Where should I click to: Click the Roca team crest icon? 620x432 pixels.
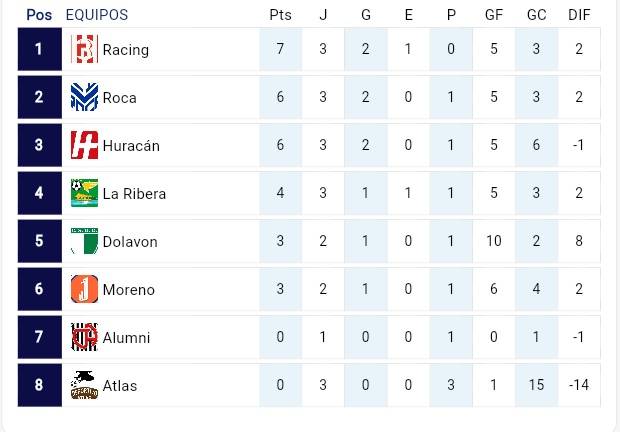84,98
